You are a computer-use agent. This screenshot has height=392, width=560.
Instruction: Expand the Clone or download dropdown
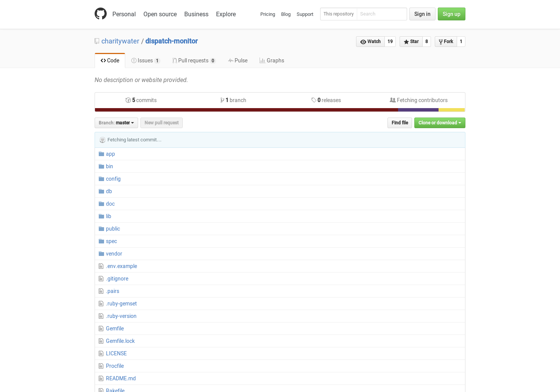click(440, 123)
